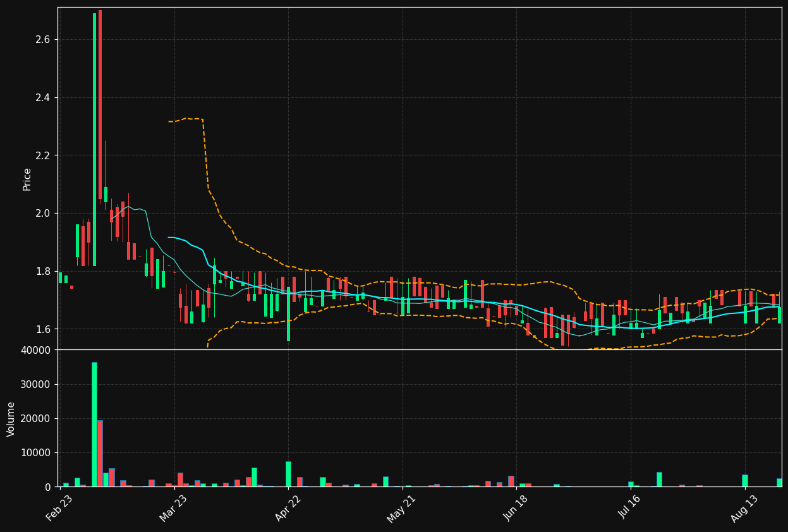Image resolution: width=788 pixels, height=532 pixels.
Task: Click the Mar 23 date label
Action: pos(173,508)
